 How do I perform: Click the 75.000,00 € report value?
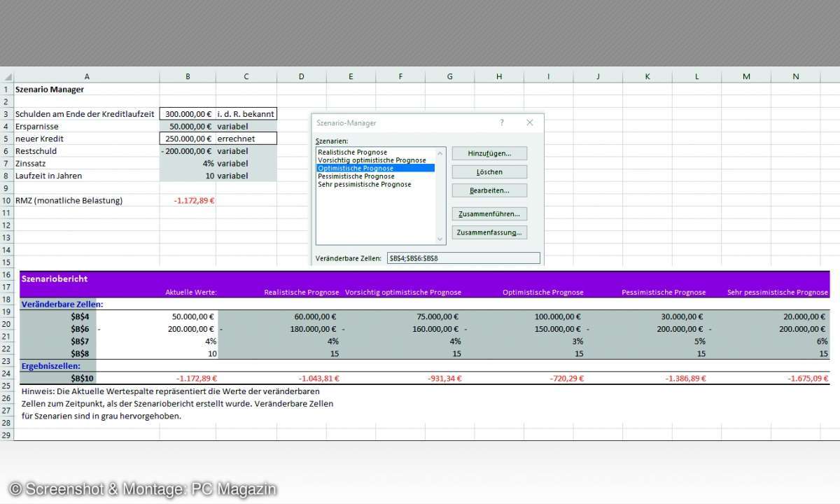pyautogui.click(x=437, y=316)
